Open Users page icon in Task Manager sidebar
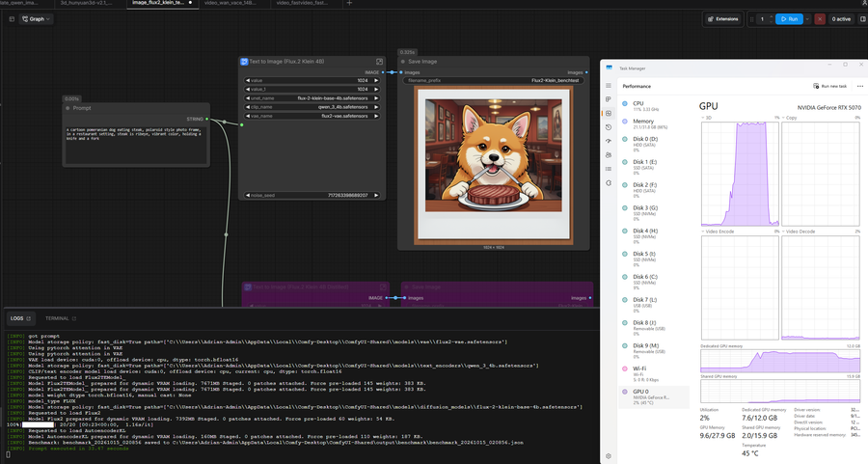This screenshot has height=464, width=868. tap(609, 155)
